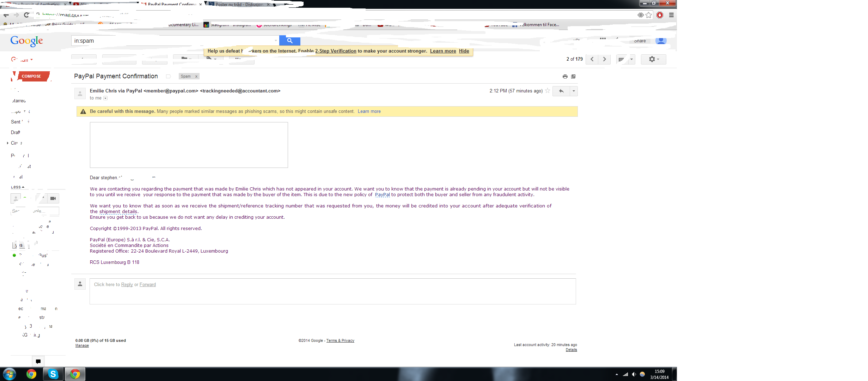This screenshot has width=868, height=381.
Task: Close the Poster ny tråd tab
Action: click(268, 5)
